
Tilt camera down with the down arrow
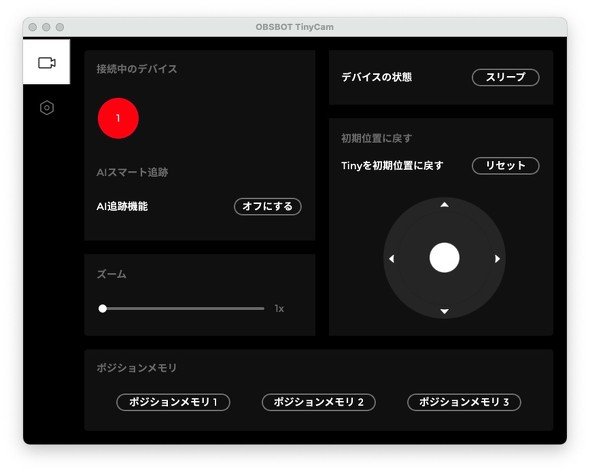(x=444, y=311)
